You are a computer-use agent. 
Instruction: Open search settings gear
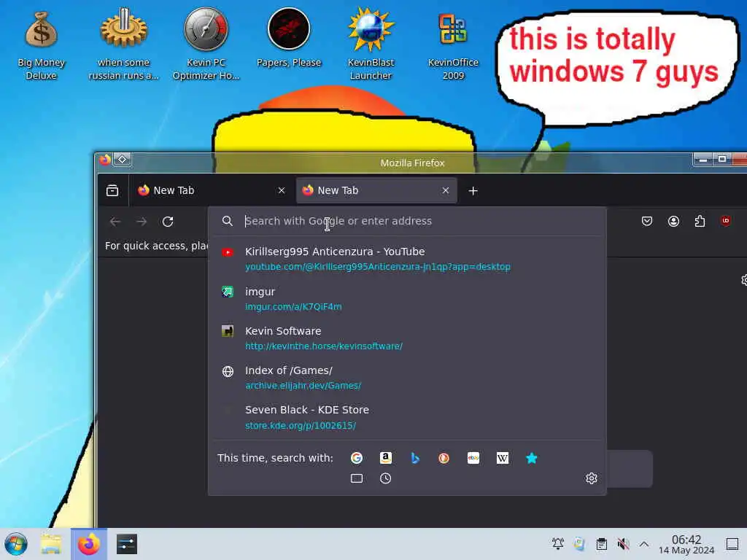(591, 478)
